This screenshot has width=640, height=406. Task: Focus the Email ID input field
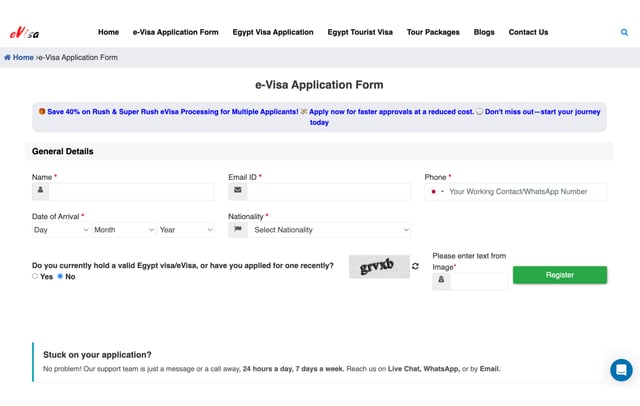(x=329, y=191)
